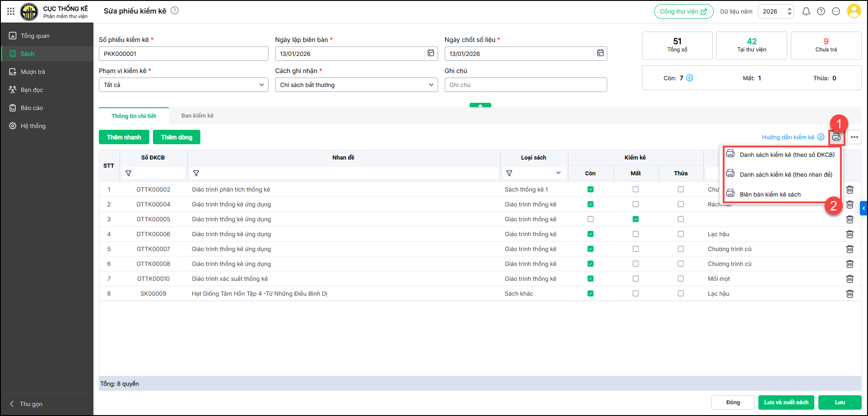This screenshot has width=868, height=416.
Task: Expand the Cách ghi nhận dropdown
Action: pos(356,85)
